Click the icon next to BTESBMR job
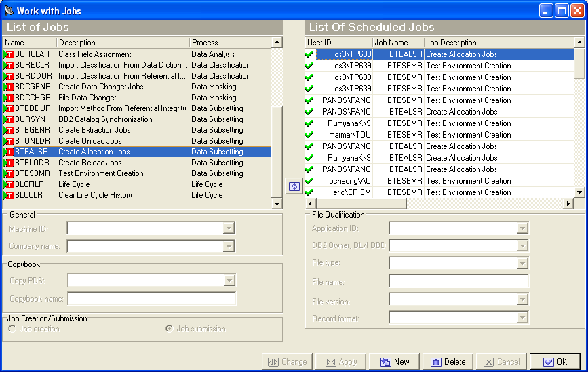The image size is (588, 372). point(8,173)
